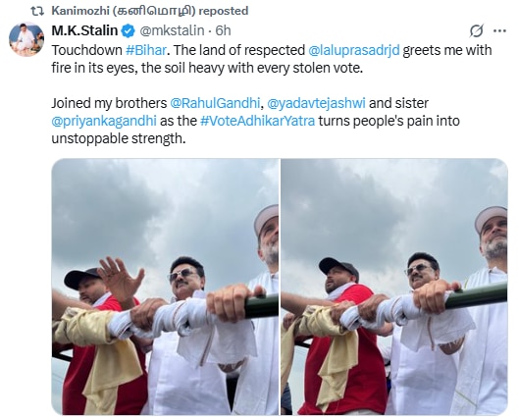
Task: Click the @priyankagandhi mention
Action: pos(104,121)
